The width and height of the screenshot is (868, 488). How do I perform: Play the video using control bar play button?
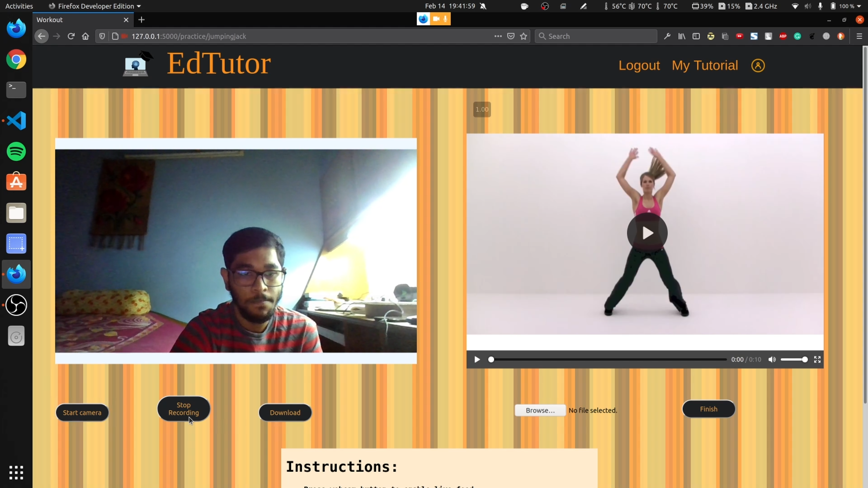477,360
